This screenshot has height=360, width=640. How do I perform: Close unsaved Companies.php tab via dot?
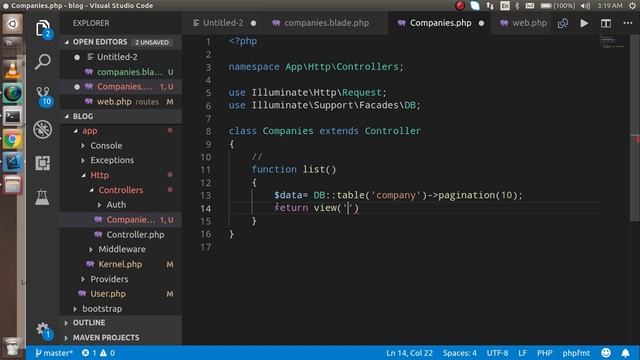[482, 23]
